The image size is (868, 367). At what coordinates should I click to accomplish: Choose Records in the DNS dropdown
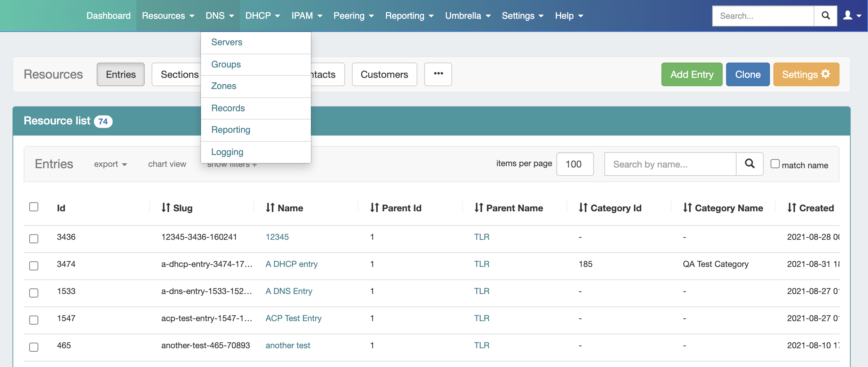coord(228,108)
